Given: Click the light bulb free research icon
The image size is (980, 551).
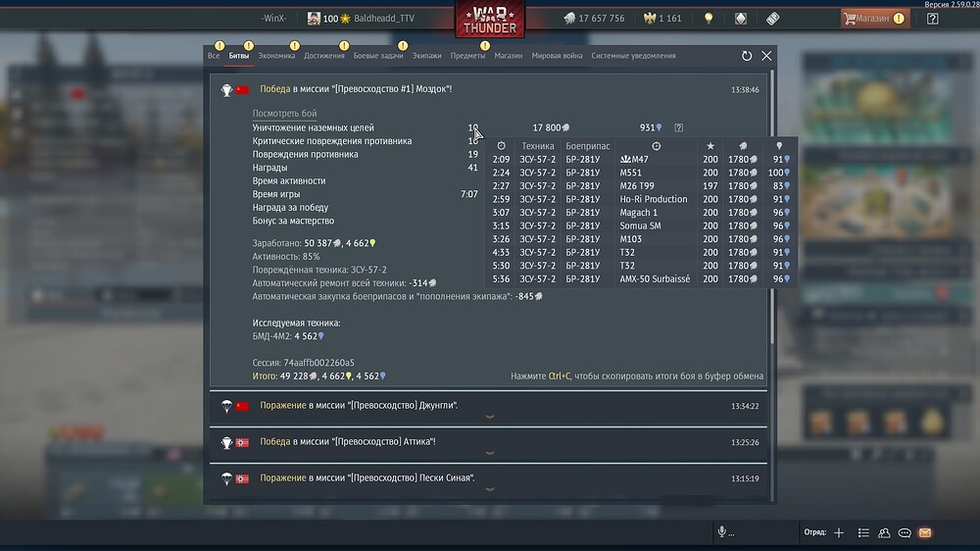Looking at the screenshot, I should [709, 18].
